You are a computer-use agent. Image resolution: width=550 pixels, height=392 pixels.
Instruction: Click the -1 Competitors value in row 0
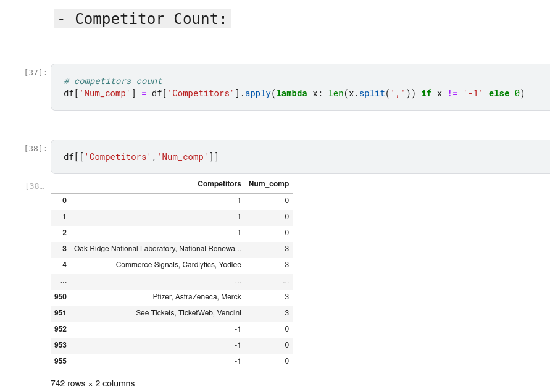238,201
